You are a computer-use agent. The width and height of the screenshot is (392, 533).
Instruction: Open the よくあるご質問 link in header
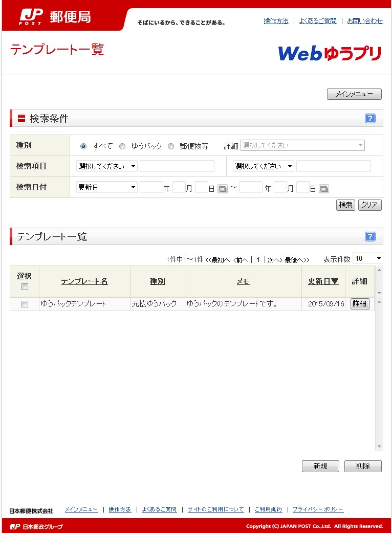tap(318, 21)
